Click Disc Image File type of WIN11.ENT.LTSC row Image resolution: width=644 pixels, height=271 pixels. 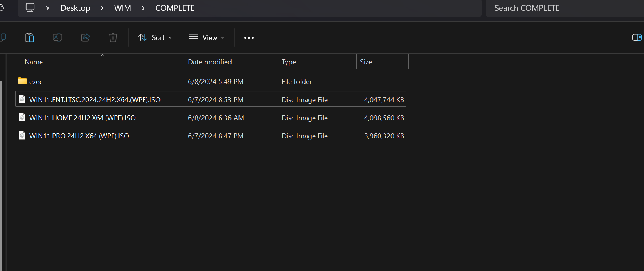(x=304, y=100)
